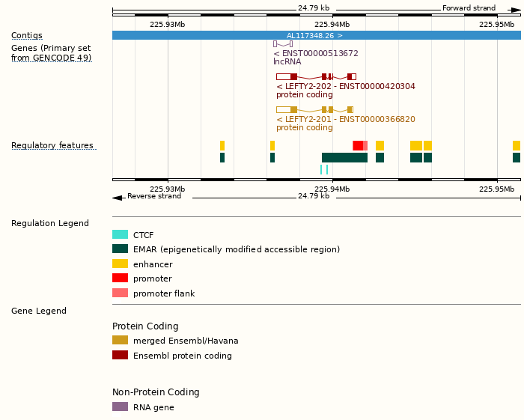Click the promoter flank legend swatch
Screen dimensions: 524x420
tap(120, 293)
